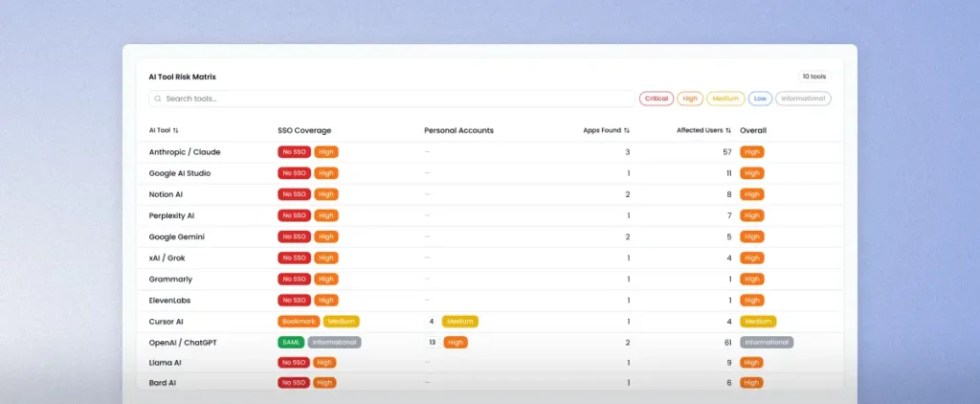Click the search magnifier icon
Image resolution: width=980 pixels, height=404 pixels.
point(158,99)
